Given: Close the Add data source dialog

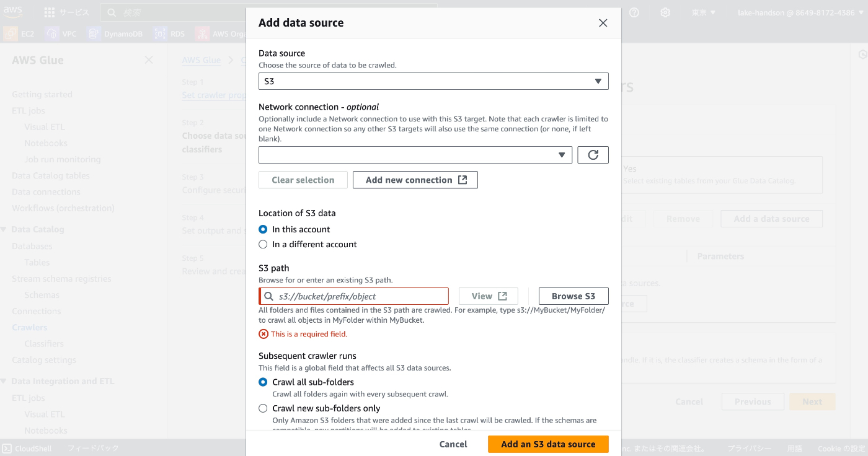Looking at the screenshot, I should 603,23.
